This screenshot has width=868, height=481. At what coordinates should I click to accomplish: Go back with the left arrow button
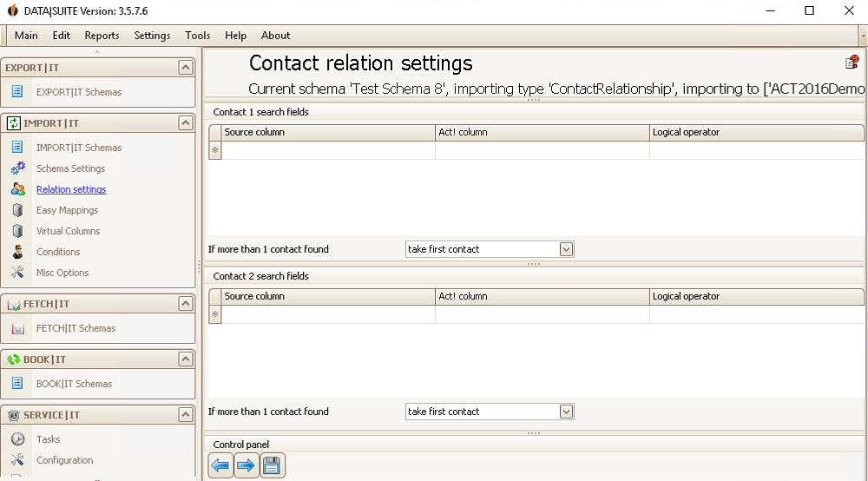click(220, 465)
